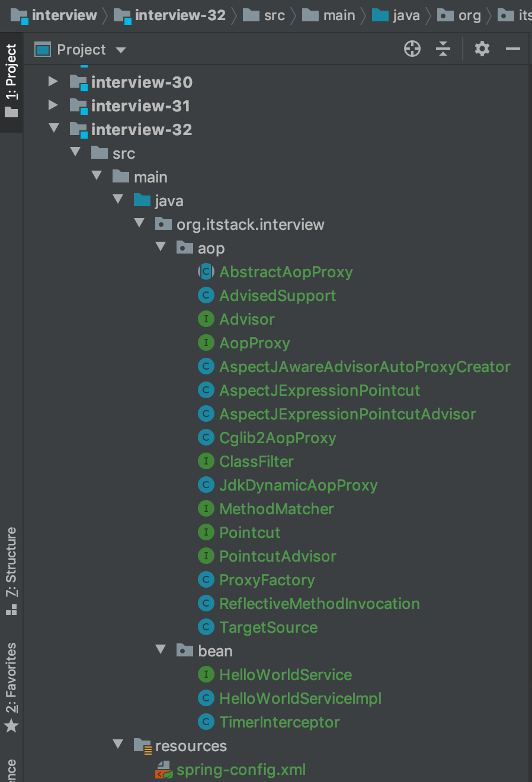This screenshot has width=532, height=782.
Task: Collapse the src folder arrow
Action: 75,152
